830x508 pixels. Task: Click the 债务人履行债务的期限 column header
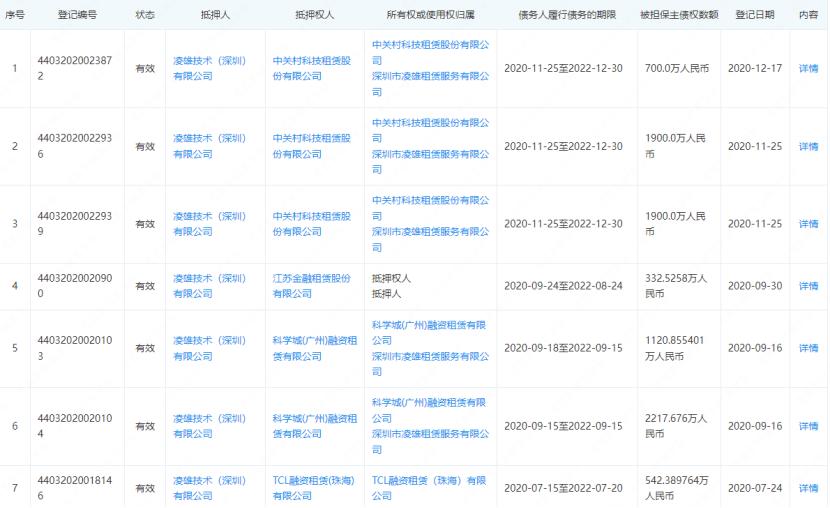[567, 15]
